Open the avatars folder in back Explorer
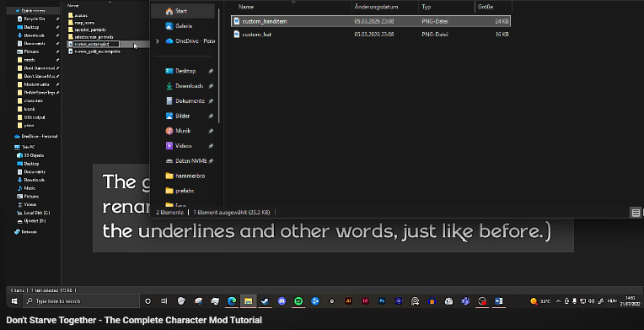Image resolution: width=644 pixels, height=330 pixels. coord(78,16)
